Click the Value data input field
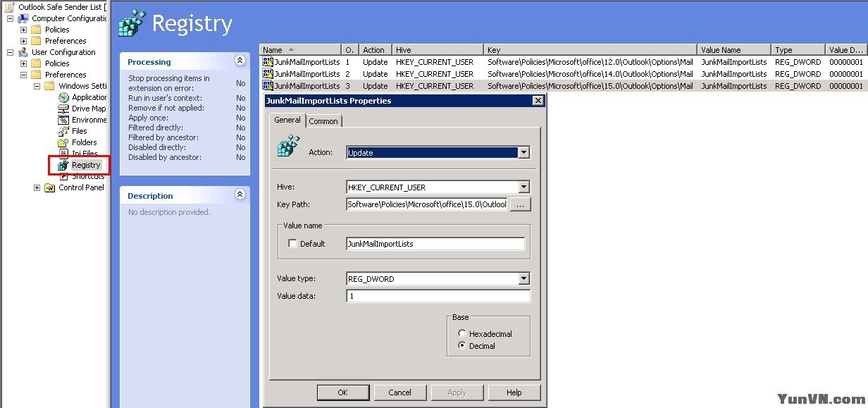The image size is (868, 408). pos(438,297)
